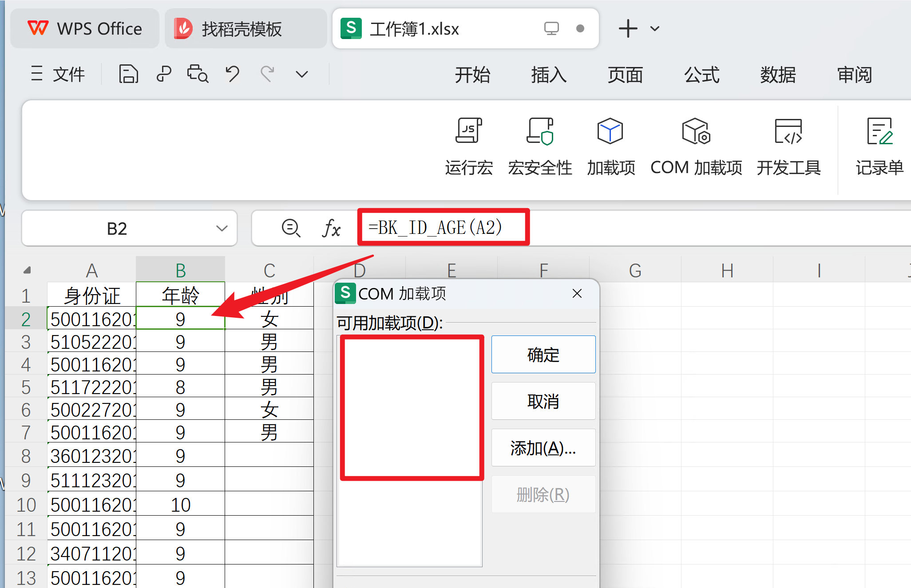Expand the Name Box dropdown arrow
This screenshot has width=911, height=588.
tap(222, 229)
